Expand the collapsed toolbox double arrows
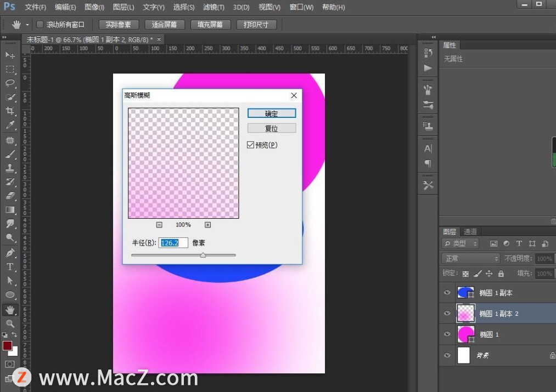 [x=4, y=37]
